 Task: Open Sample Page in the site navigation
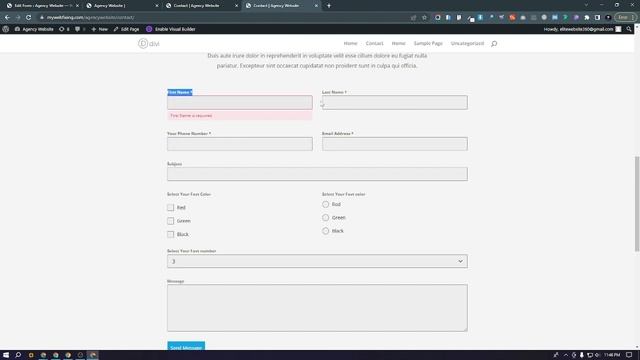pos(428,43)
